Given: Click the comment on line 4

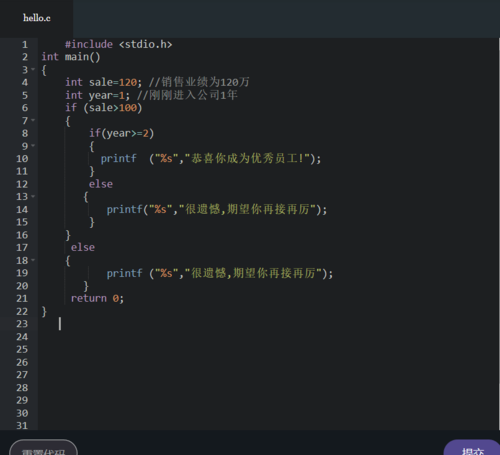Looking at the screenshot, I should point(199,82).
